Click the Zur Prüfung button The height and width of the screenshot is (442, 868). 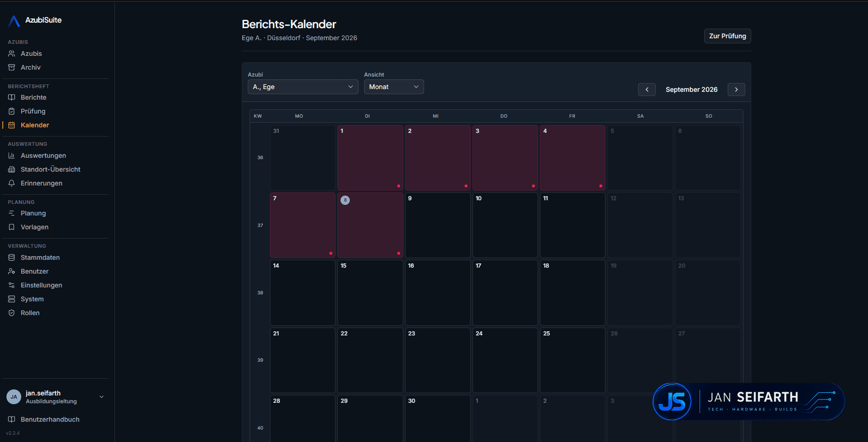coord(728,36)
